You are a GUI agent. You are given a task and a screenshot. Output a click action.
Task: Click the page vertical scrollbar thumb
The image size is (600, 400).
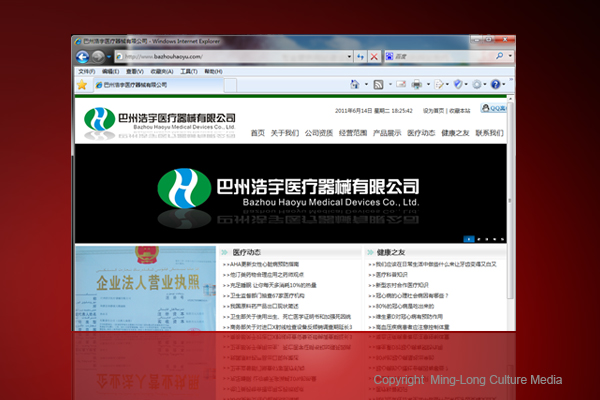click(x=510, y=200)
